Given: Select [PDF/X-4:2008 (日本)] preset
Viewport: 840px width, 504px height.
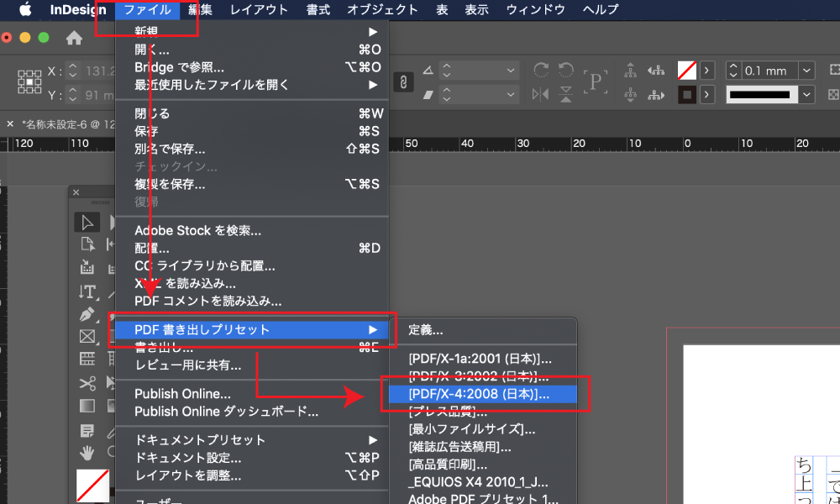Looking at the screenshot, I should click(x=483, y=394).
